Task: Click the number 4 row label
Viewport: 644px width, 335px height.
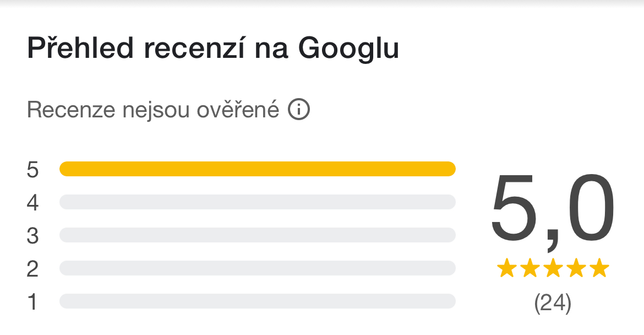Action: 33,203
